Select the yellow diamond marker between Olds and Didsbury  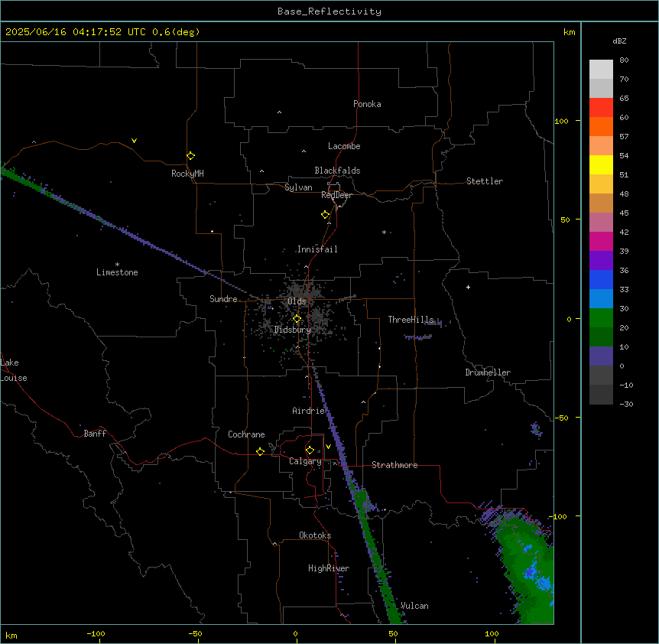pos(297,319)
